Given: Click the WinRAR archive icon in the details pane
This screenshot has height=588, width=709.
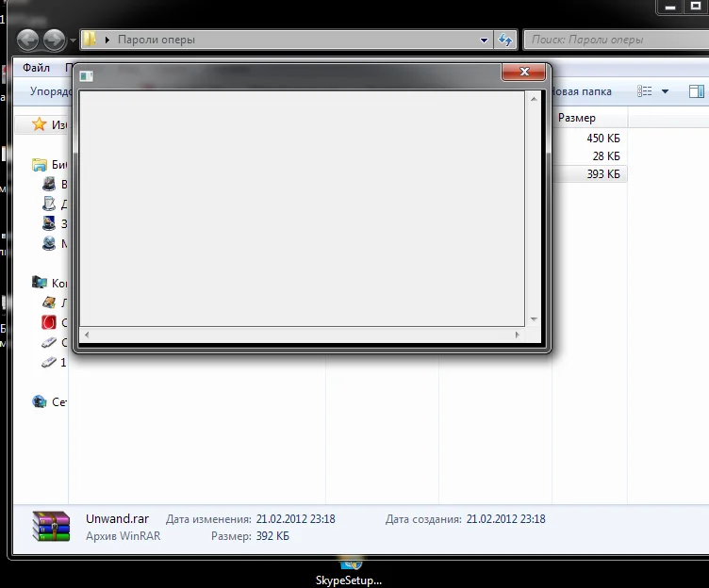Looking at the screenshot, I should (51, 527).
